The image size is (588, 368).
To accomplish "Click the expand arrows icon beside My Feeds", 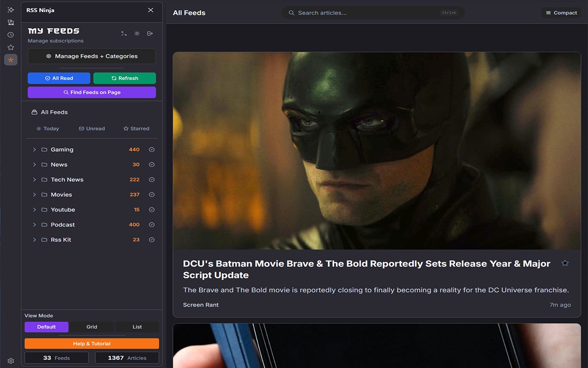I will pos(124,34).
